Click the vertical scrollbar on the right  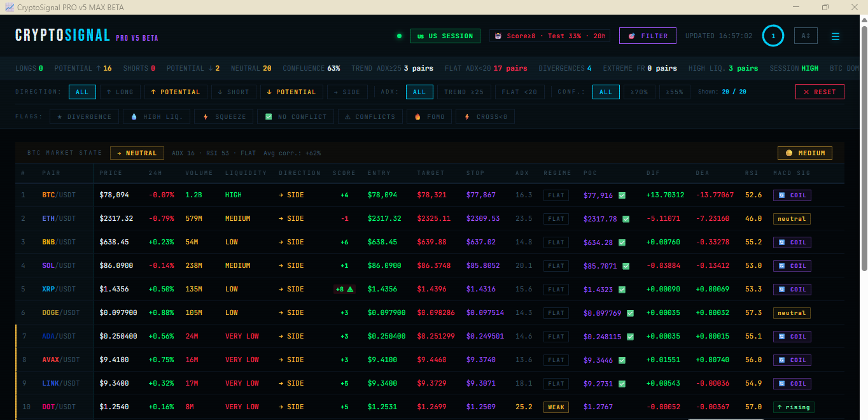pos(864,148)
